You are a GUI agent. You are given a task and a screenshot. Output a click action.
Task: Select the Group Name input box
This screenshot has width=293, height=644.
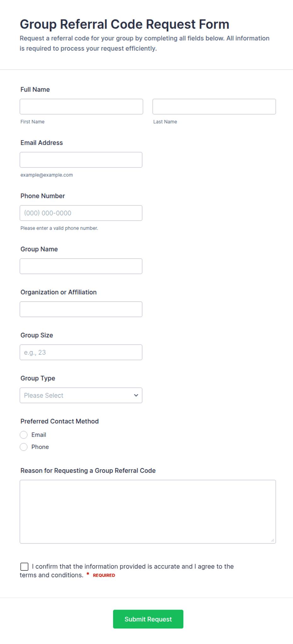pyautogui.click(x=81, y=266)
